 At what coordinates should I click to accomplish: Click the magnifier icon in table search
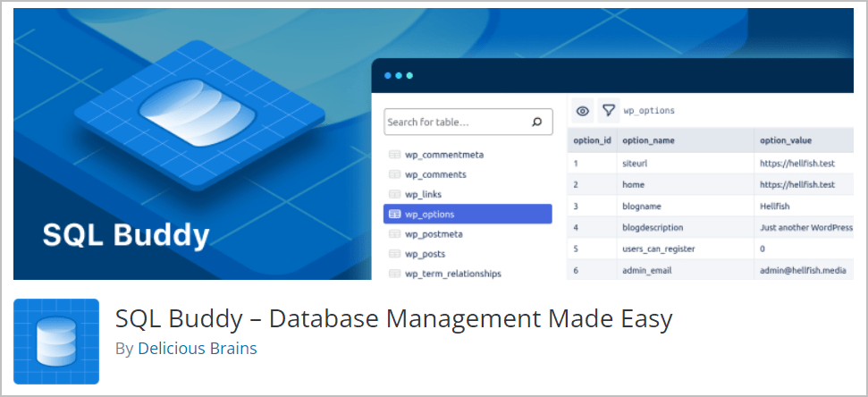pos(536,122)
